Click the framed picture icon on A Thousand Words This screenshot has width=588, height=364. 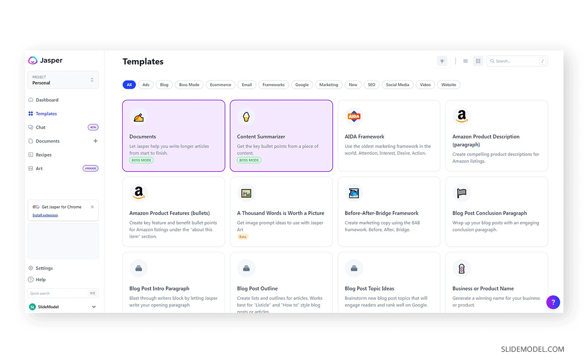[x=246, y=193]
